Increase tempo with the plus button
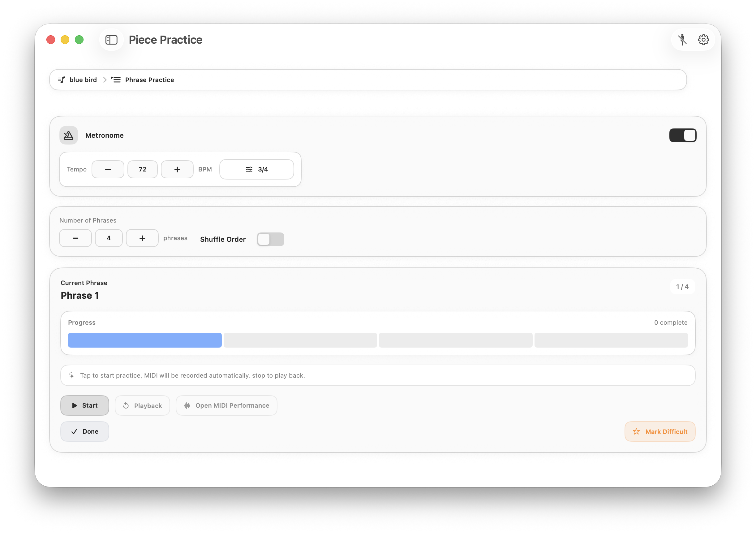This screenshot has height=533, width=756. click(177, 169)
